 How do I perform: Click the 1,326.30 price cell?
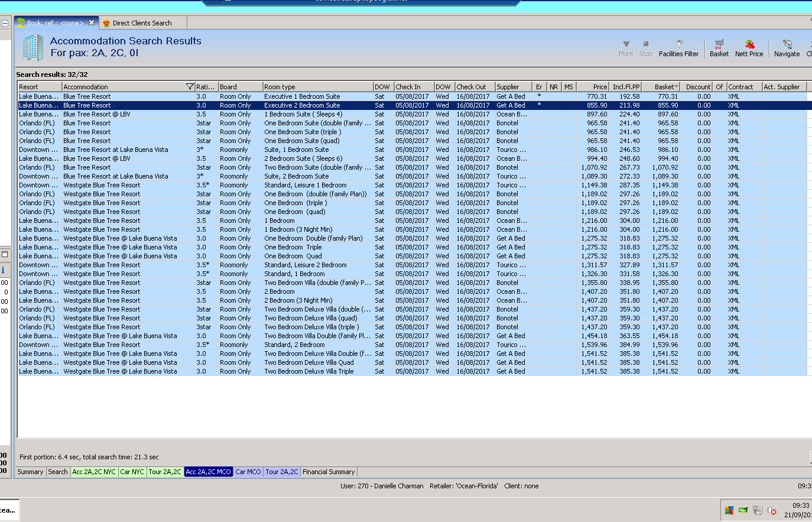[x=594, y=274]
